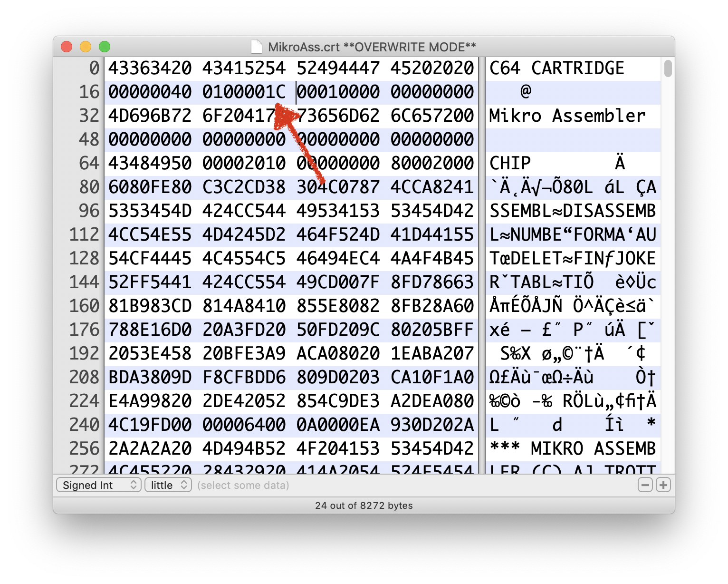
Task: Click the Mikro Assembler ASCII text
Action: tap(567, 116)
